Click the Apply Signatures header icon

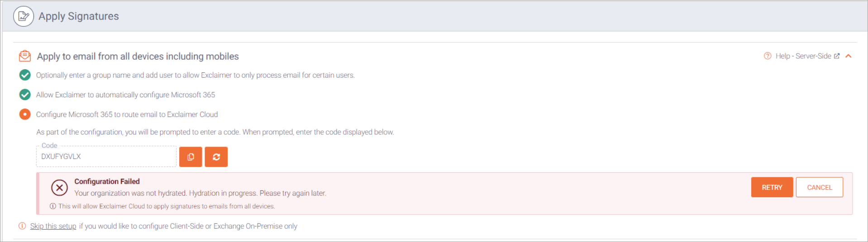[24, 16]
